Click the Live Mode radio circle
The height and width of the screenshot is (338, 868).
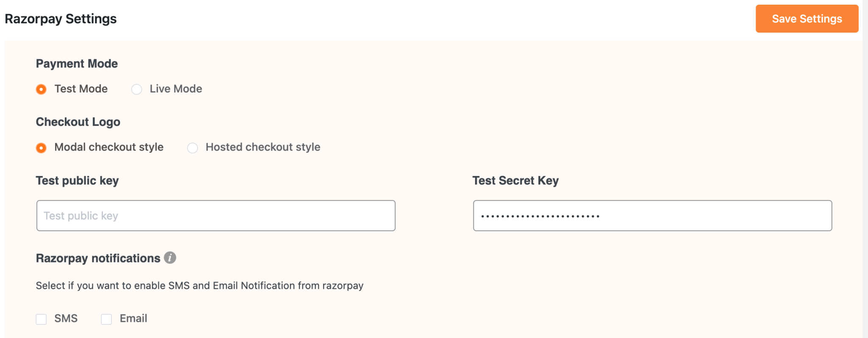coord(136,89)
